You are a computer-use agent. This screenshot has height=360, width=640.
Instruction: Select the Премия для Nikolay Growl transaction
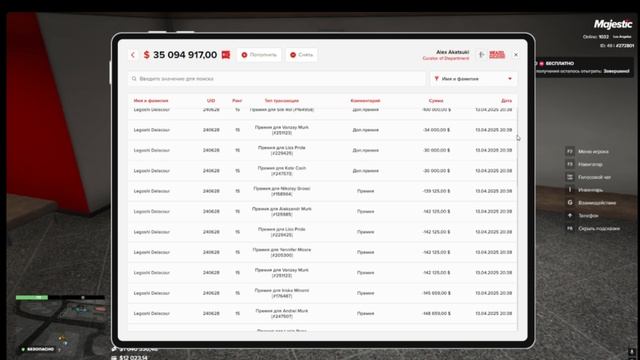click(322, 191)
